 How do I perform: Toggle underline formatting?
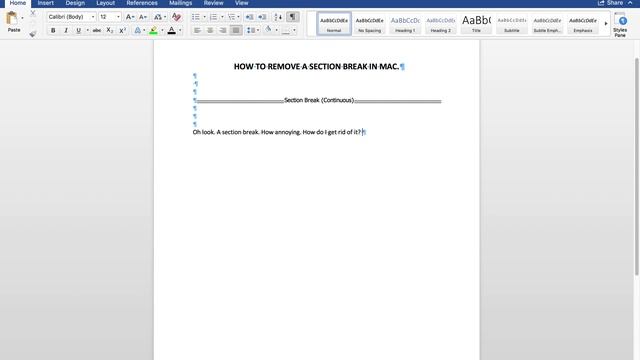click(78, 30)
